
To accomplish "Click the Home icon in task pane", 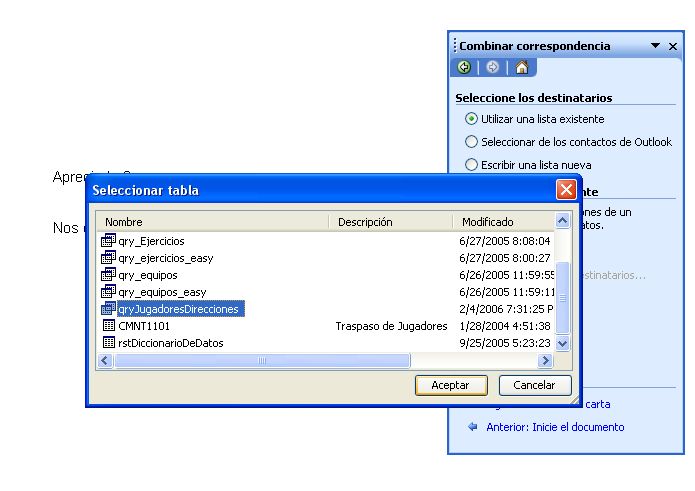I will pyautogui.click(x=521, y=68).
